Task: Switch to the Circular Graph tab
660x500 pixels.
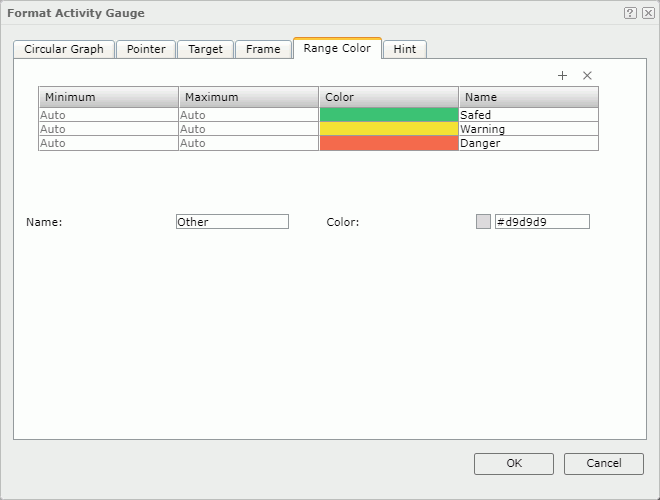Action: tap(64, 49)
